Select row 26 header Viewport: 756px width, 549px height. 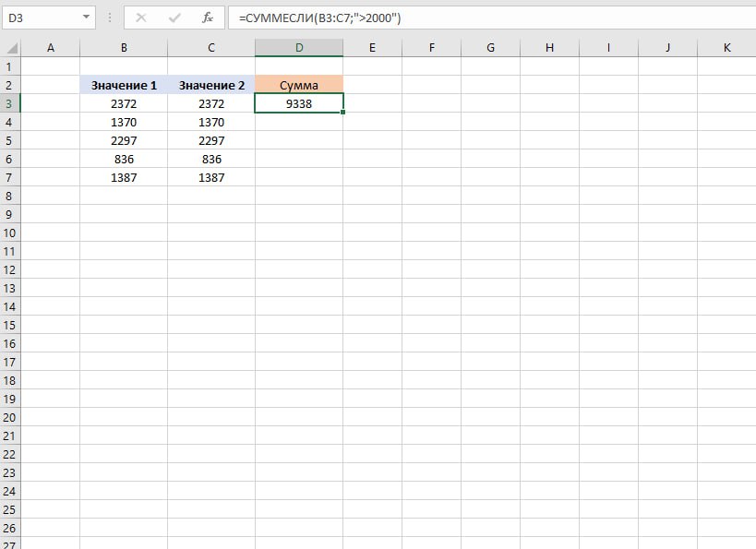[10, 528]
